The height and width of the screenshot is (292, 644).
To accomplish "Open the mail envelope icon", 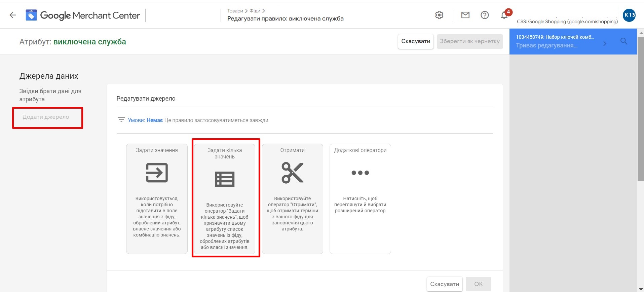I will [465, 15].
